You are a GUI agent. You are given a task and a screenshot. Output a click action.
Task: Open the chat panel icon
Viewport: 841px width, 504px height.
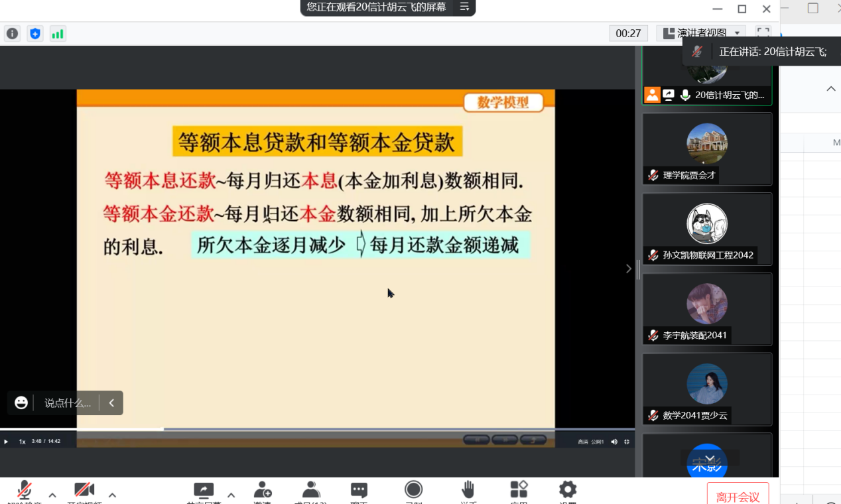click(359, 491)
